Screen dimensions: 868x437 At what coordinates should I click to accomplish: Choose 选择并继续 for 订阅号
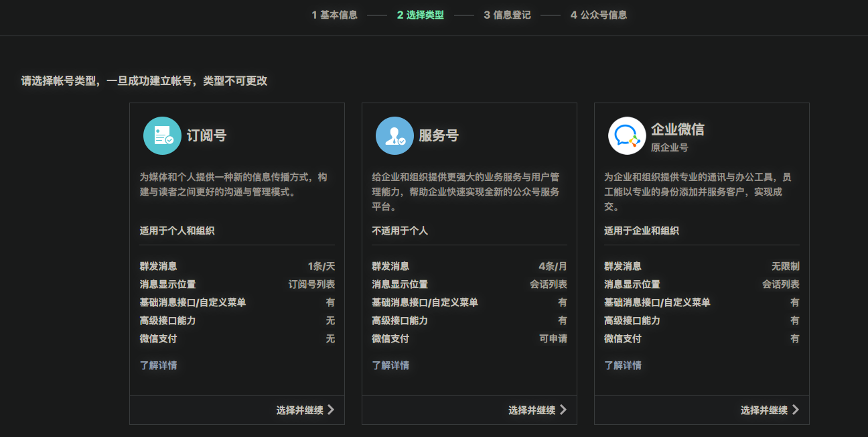(305, 410)
